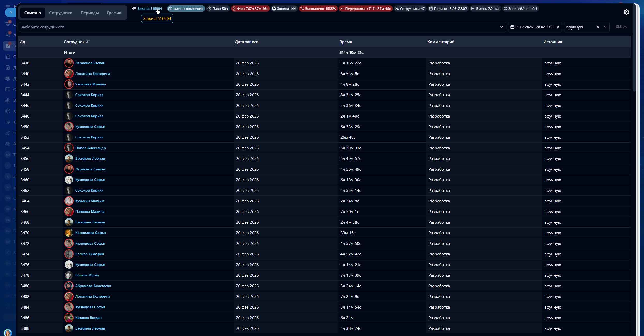Open employee link Яковлева Милана
Viewport: 644px width, 336px height.
pos(90,84)
